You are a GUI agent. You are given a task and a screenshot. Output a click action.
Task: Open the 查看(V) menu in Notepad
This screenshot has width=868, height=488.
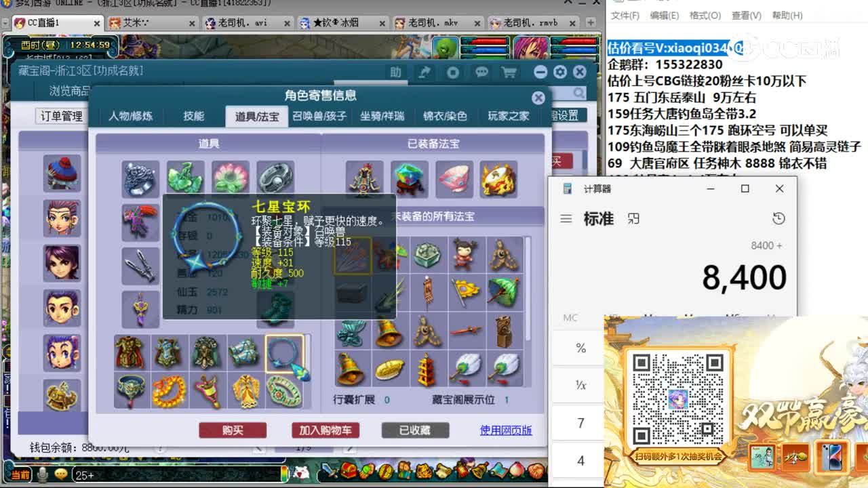(x=745, y=15)
